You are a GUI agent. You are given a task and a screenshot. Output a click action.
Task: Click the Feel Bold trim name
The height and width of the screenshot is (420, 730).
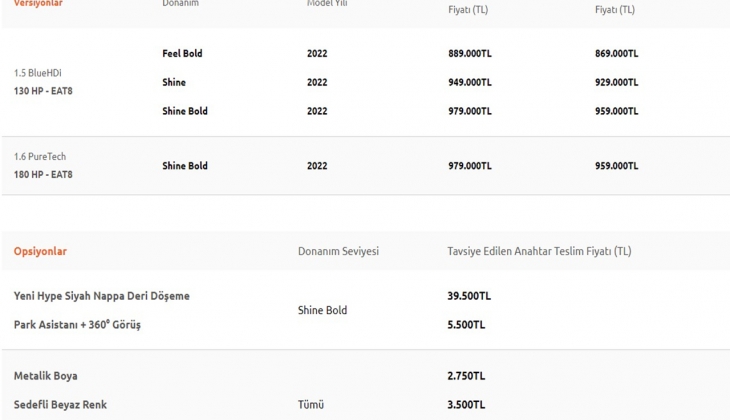coord(182,53)
